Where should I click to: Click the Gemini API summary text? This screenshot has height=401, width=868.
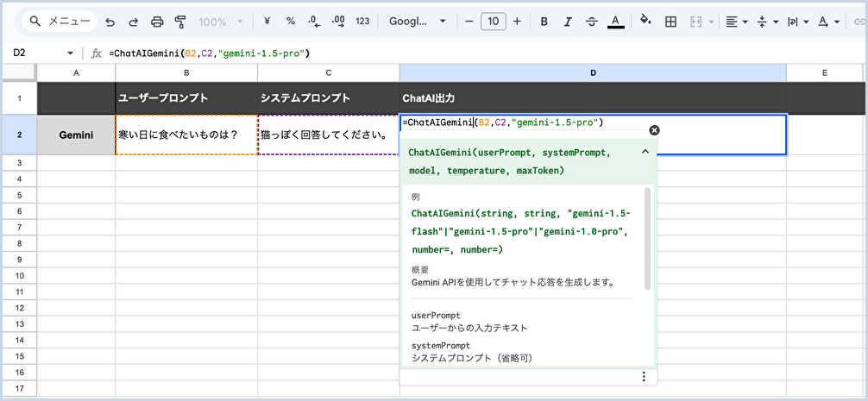(513, 283)
